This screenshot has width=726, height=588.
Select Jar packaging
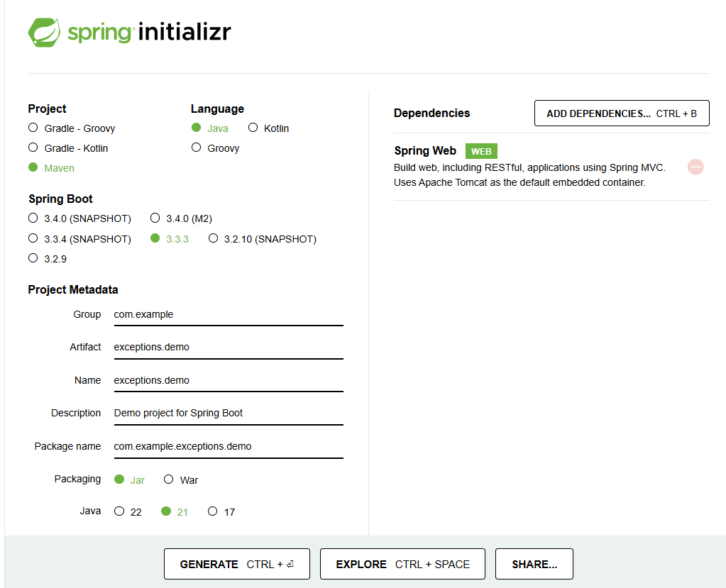tap(130, 479)
